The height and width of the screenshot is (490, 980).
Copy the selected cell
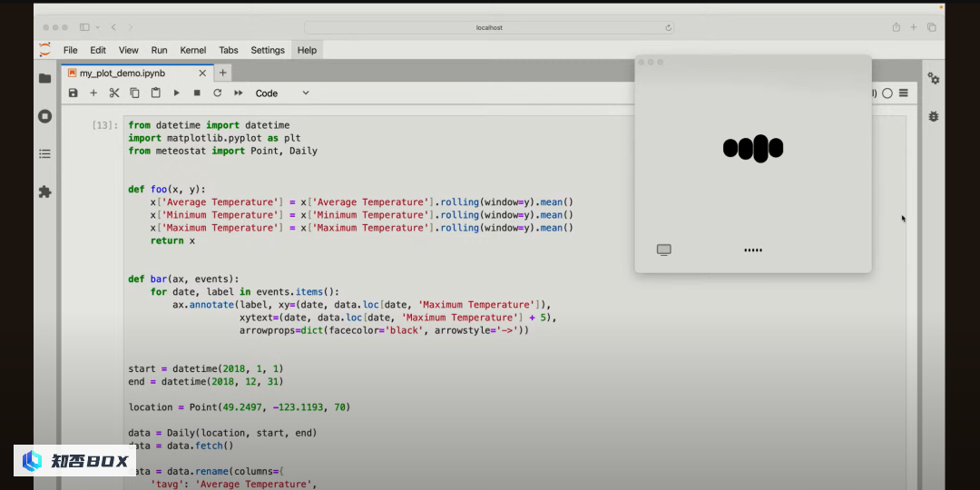coord(135,93)
